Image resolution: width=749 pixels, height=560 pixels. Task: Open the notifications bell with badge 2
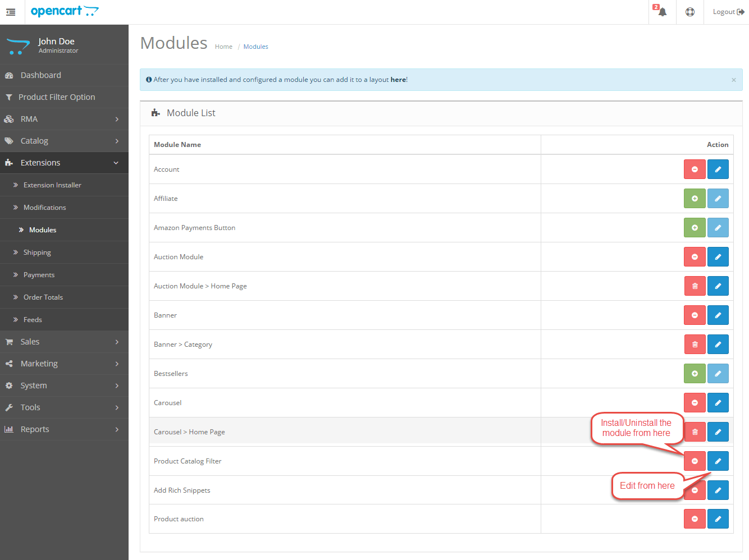coord(661,12)
